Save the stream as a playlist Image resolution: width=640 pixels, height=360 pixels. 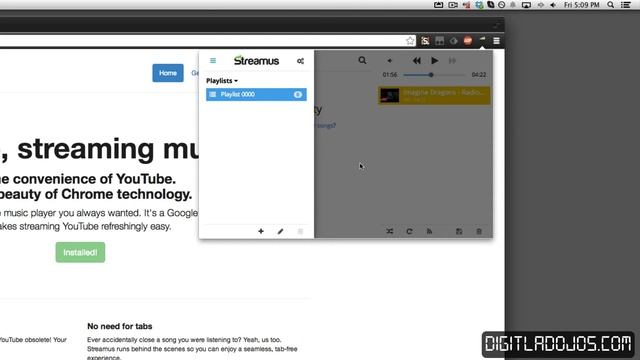pos(459,231)
